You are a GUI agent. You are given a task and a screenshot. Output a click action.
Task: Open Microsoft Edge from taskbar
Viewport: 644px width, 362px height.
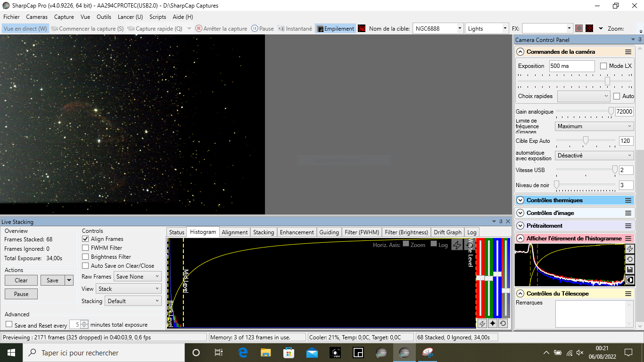point(243,353)
